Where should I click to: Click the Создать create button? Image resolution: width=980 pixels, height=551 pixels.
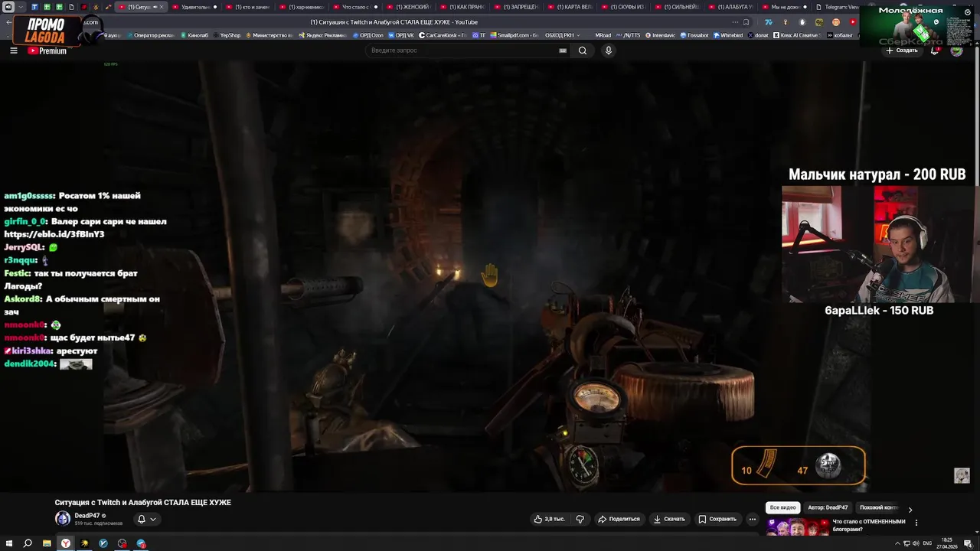click(901, 51)
